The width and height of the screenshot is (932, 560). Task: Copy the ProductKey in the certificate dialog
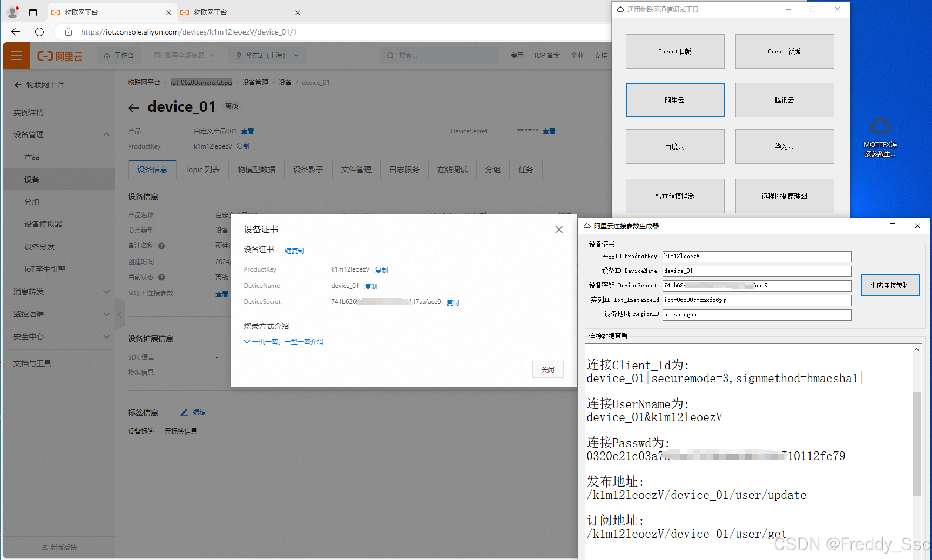pos(381,270)
